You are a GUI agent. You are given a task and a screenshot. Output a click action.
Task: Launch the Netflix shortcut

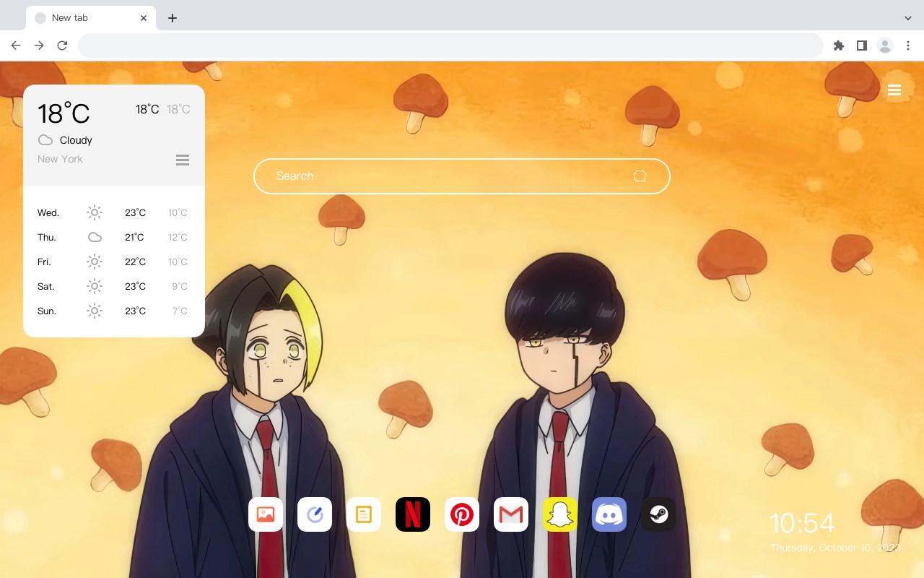pyautogui.click(x=413, y=514)
